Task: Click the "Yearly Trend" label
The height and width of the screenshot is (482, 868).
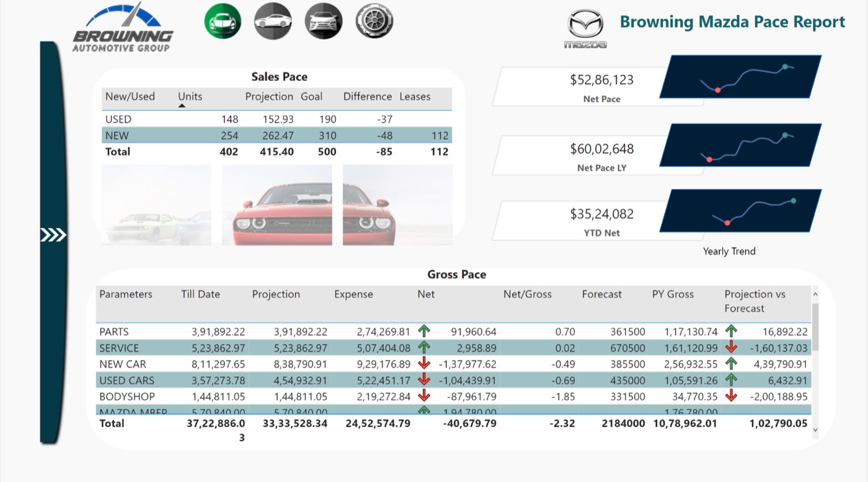Action: point(729,251)
